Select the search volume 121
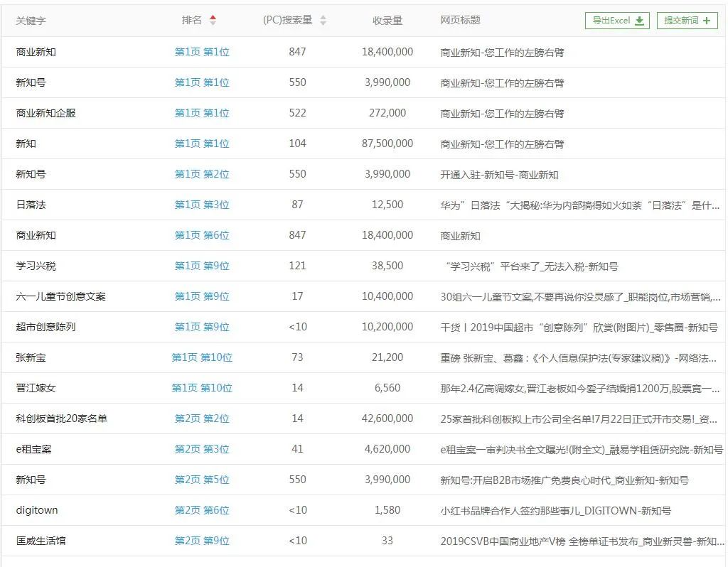This screenshot has width=728, height=567. click(297, 266)
